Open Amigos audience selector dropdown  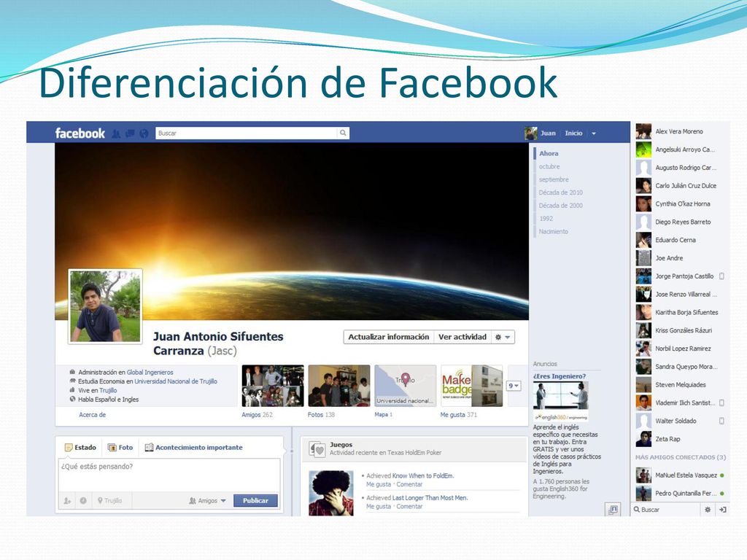tap(207, 501)
